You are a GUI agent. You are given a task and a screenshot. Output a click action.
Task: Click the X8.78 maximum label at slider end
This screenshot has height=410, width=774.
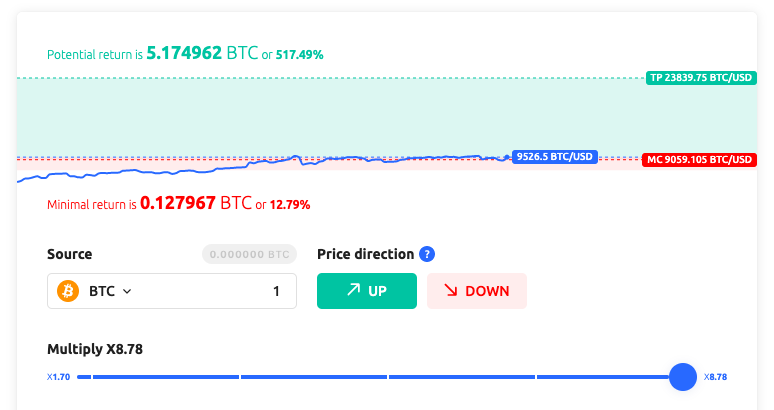(715, 377)
